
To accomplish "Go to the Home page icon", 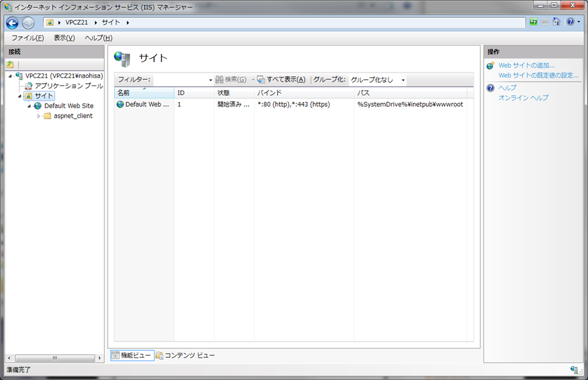I will click(x=556, y=22).
